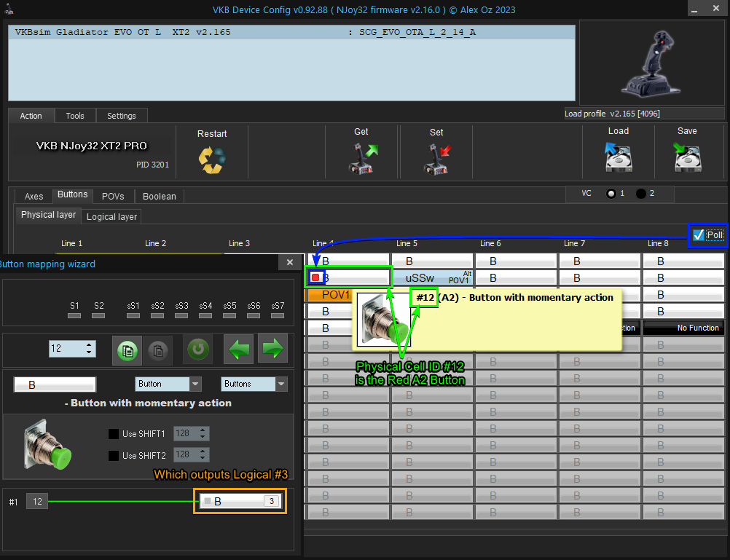
Task: Click the Line 1 column header
Action: point(71,243)
